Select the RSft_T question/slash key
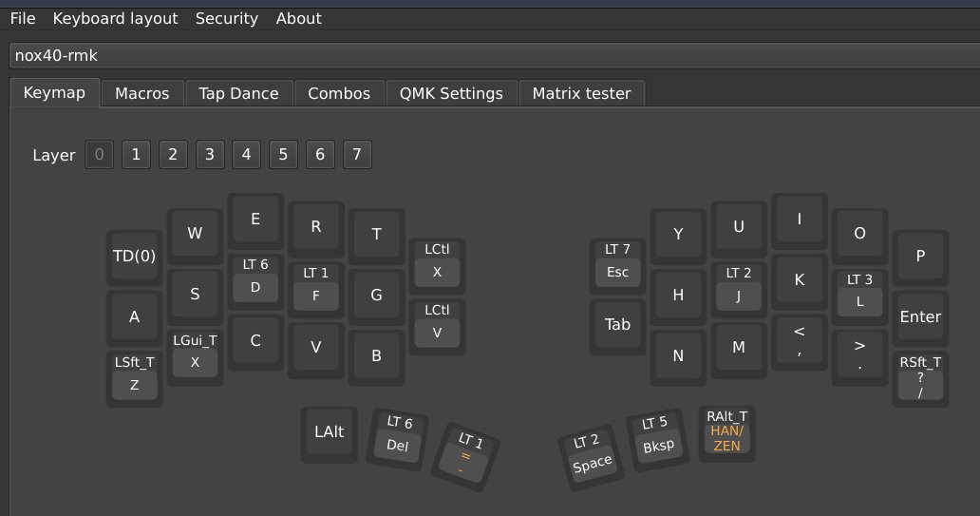 [921, 379]
